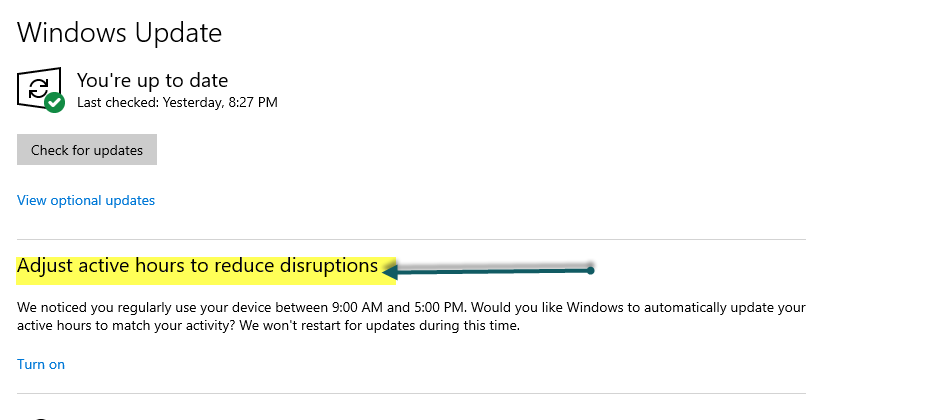This screenshot has width=946, height=420.
Task: Click the green checkmark badge
Action: [x=54, y=102]
